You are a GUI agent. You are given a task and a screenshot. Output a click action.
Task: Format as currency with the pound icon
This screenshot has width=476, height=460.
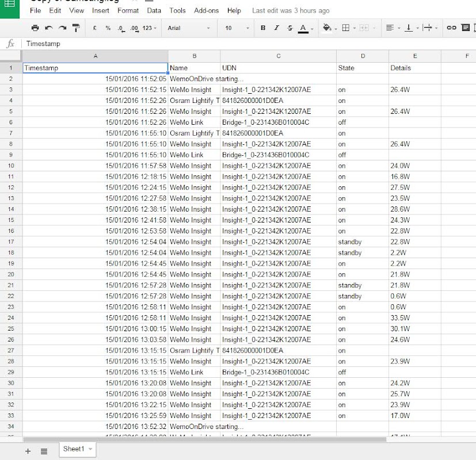coord(95,28)
